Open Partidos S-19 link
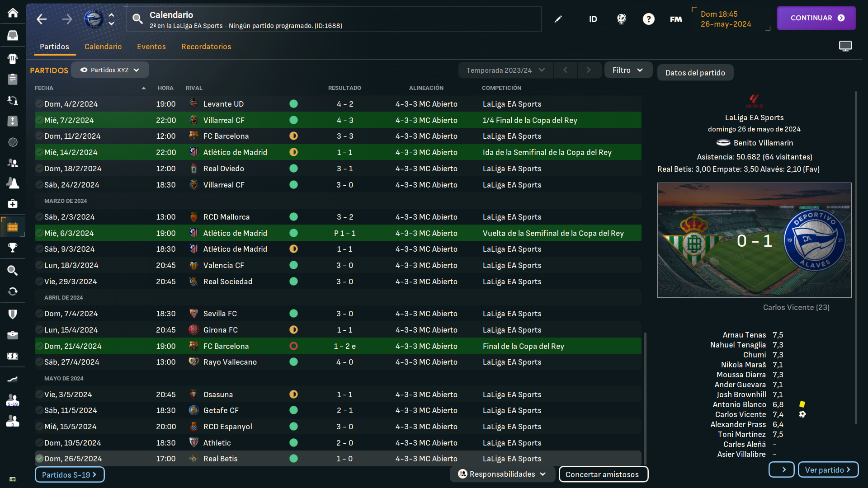 [70, 475]
